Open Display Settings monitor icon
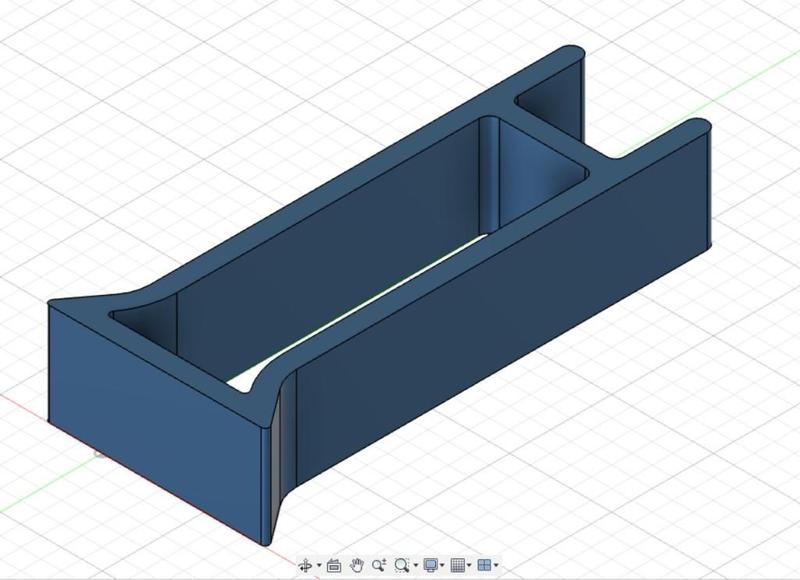This screenshot has width=800, height=580. pos(431,565)
